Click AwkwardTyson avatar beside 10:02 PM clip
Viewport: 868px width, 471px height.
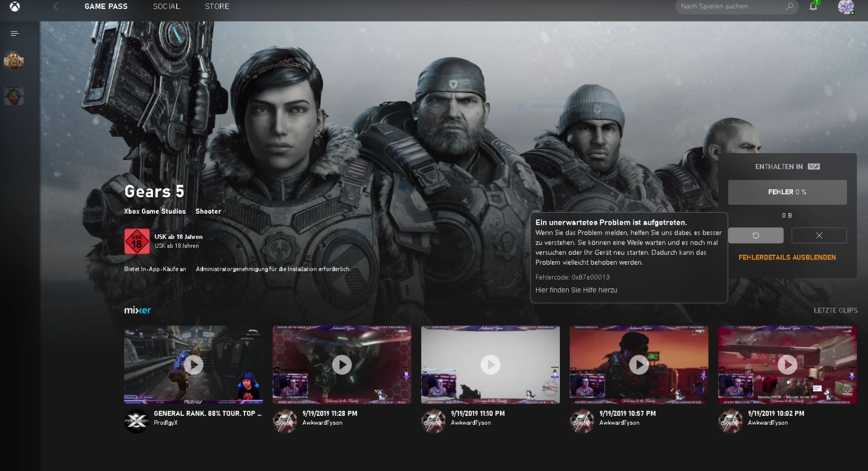coord(731,421)
